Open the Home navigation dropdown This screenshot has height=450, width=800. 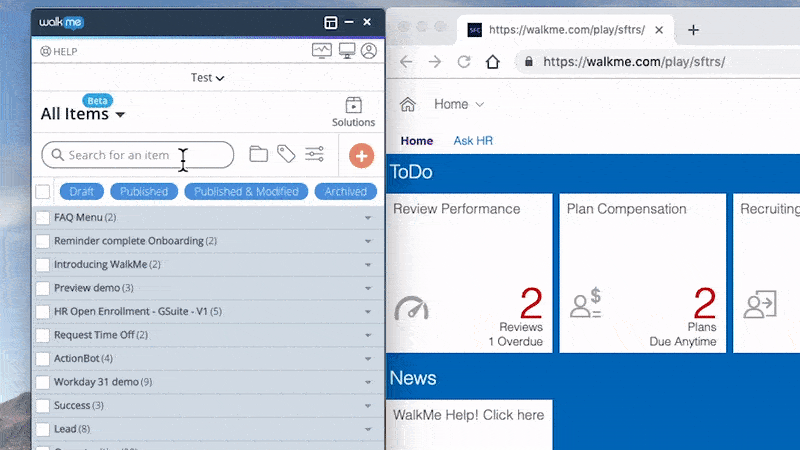459,104
